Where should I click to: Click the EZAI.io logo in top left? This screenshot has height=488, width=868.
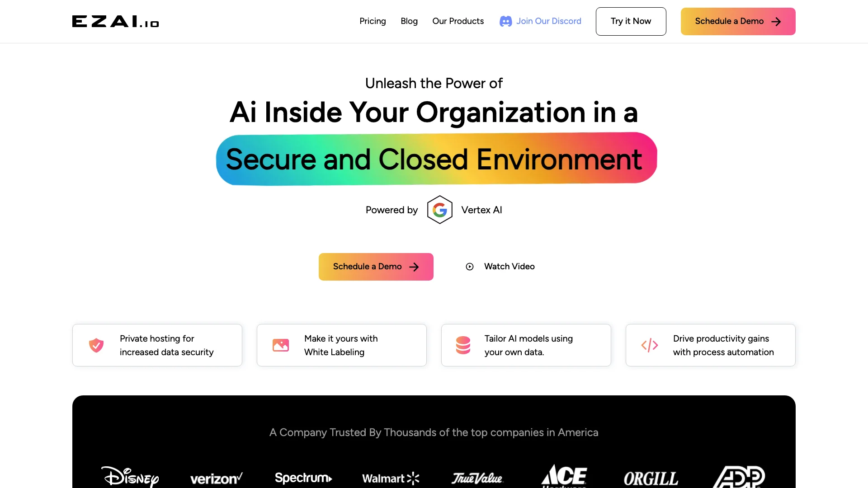116,21
